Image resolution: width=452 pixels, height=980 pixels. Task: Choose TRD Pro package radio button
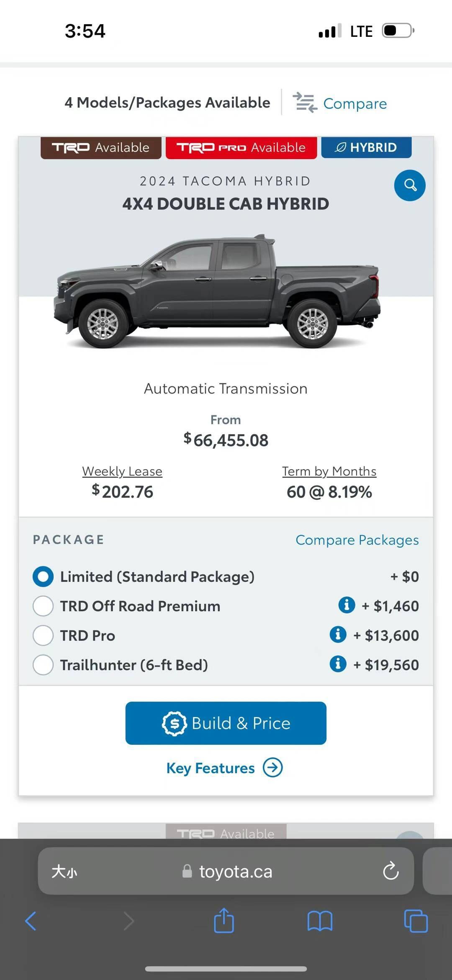[x=43, y=635]
